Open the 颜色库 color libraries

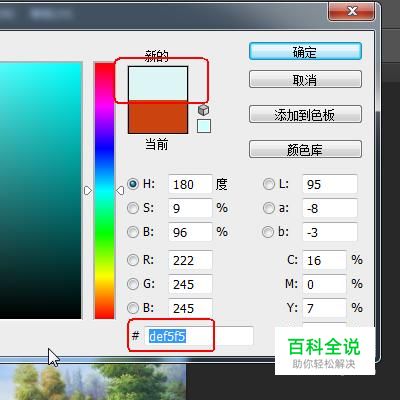tap(305, 149)
